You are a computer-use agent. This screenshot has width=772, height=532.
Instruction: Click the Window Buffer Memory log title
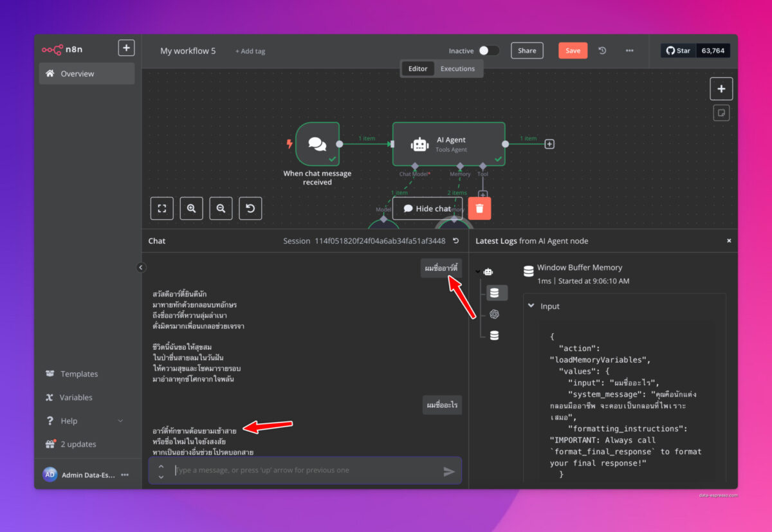tap(580, 267)
